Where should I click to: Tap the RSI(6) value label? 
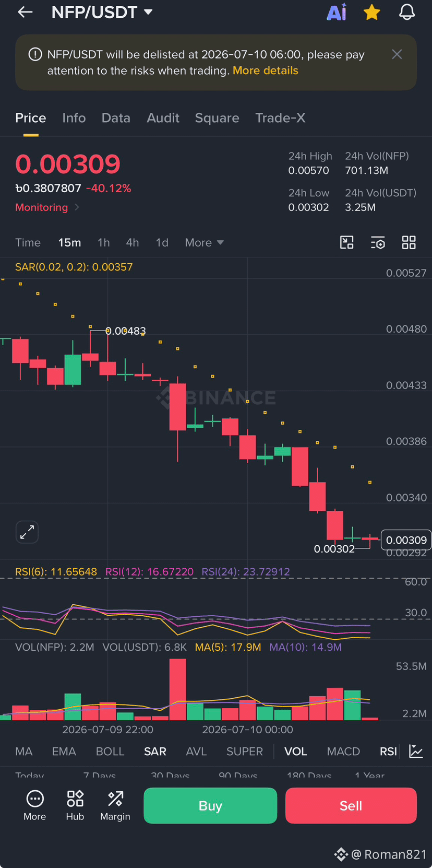click(56, 572)
